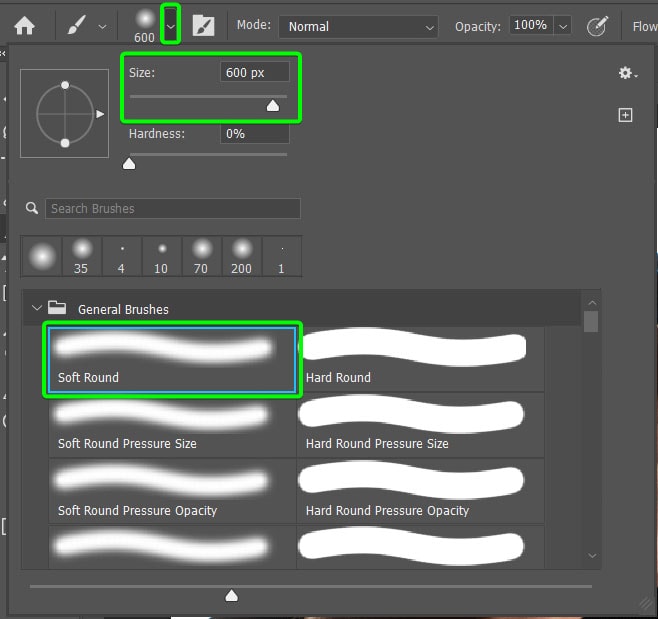Click the Size slider handle
Screen dimensions: 658x619
click(272, 105)
